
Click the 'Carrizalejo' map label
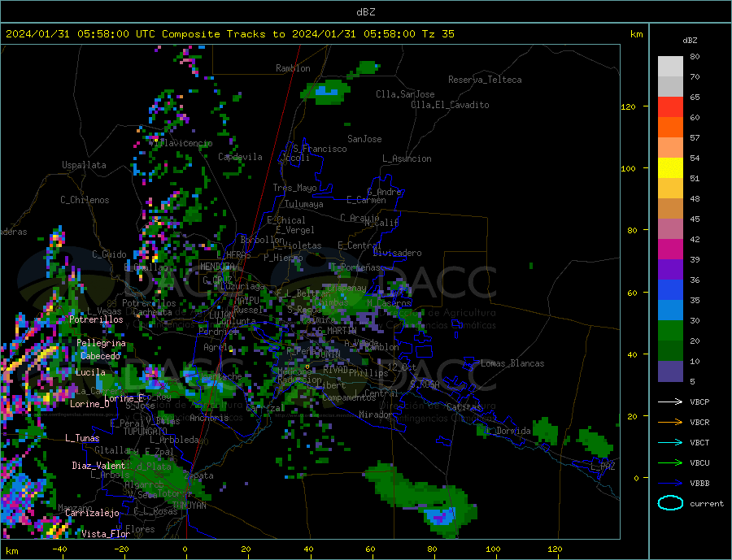(x=92, y=514)
